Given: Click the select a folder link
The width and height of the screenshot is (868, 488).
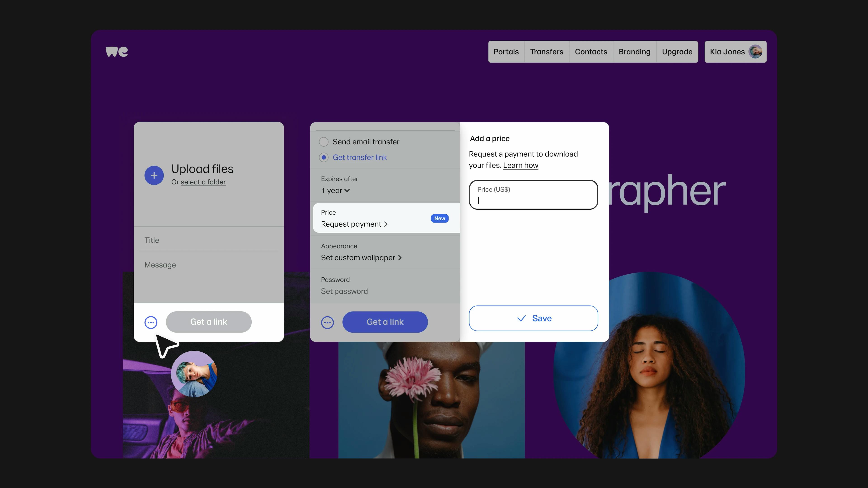Looking at the screenshot, I should 203,182.
